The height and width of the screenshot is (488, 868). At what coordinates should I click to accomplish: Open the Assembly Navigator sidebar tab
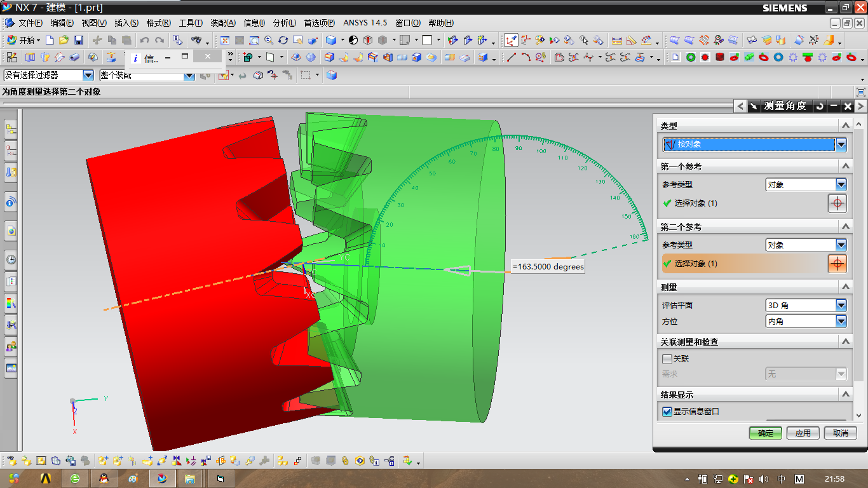click(x=11, y=130)
